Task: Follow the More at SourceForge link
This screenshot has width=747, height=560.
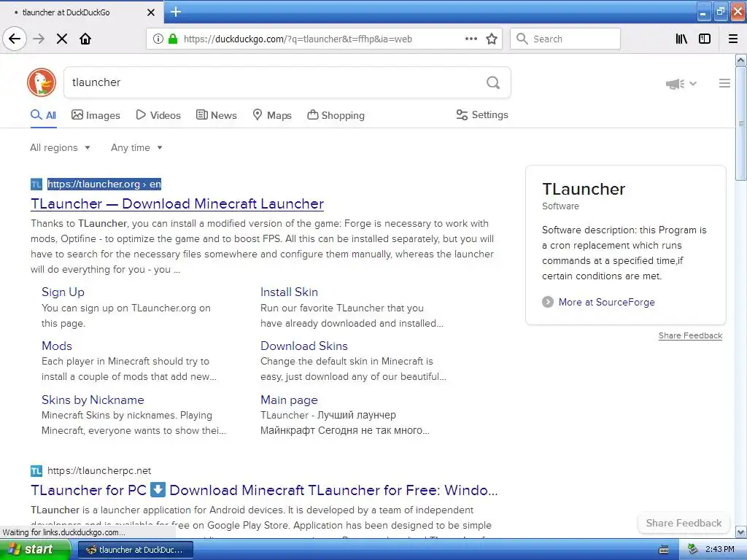Action: [x=606, y=302]
